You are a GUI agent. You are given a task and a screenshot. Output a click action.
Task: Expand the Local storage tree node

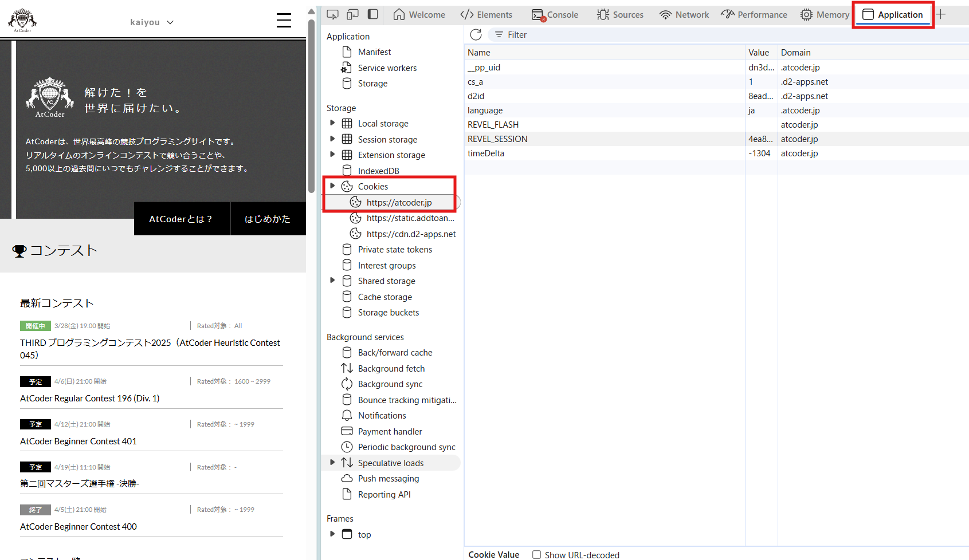tap(332, 123)
